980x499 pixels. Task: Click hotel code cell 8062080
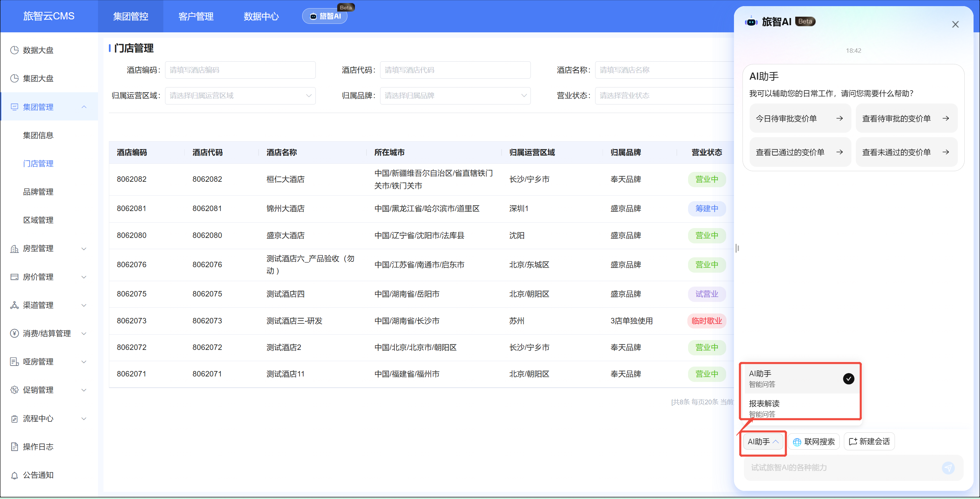(207, 236)
